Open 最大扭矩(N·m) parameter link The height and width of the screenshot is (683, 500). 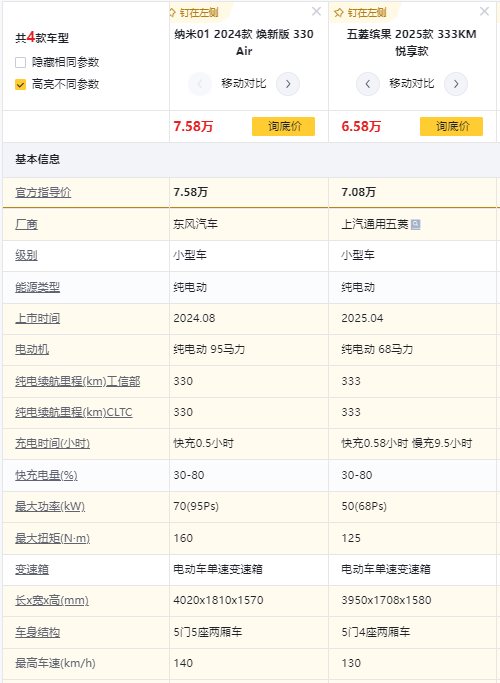[x=53, y=538]
